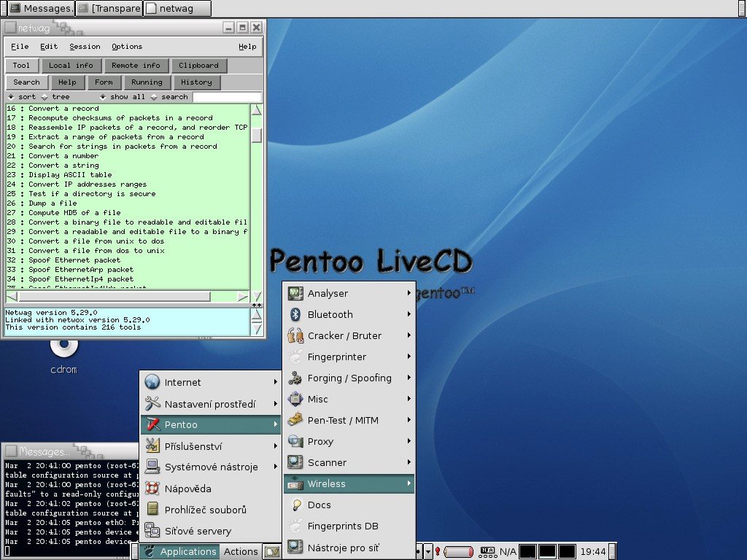Expand the Systémové nástroje submenu arrow
Image resolution: width=747 pixels, height=560 pixels.
[275, 467]
